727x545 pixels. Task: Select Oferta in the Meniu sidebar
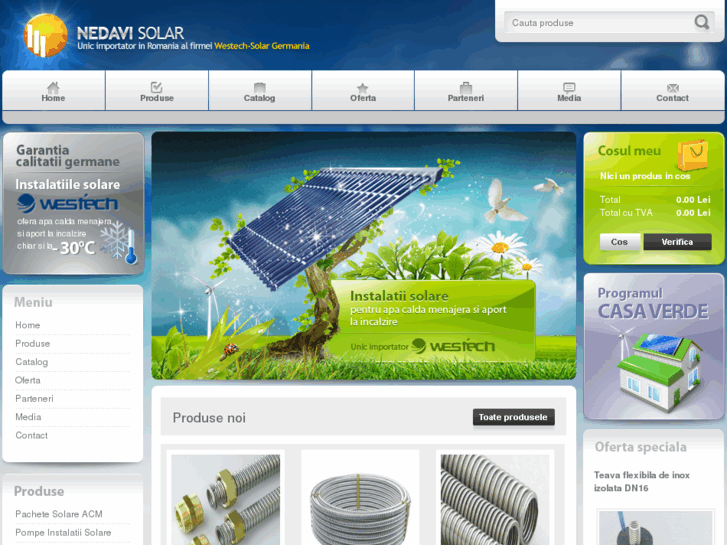tap(28, 380)
